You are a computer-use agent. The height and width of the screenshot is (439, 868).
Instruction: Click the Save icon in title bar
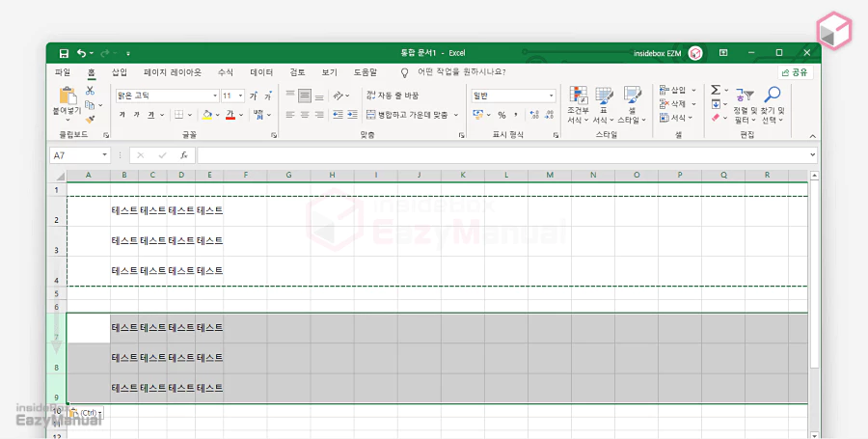64,53
